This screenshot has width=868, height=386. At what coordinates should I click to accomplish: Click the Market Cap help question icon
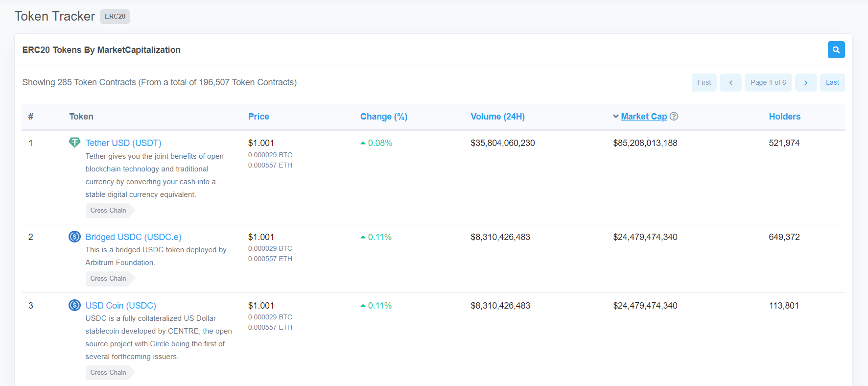coord(674,117)
